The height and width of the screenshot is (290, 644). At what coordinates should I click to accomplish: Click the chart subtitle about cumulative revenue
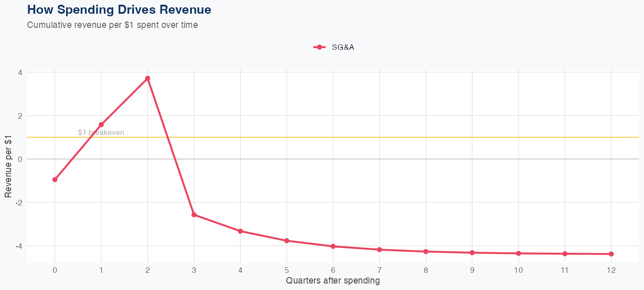(112, 25)
